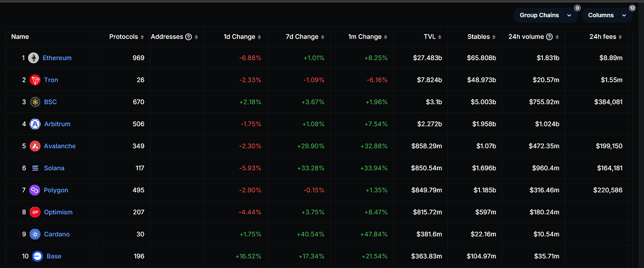
Task: Click Solana 1m change +33.94%
Action: 374,168
